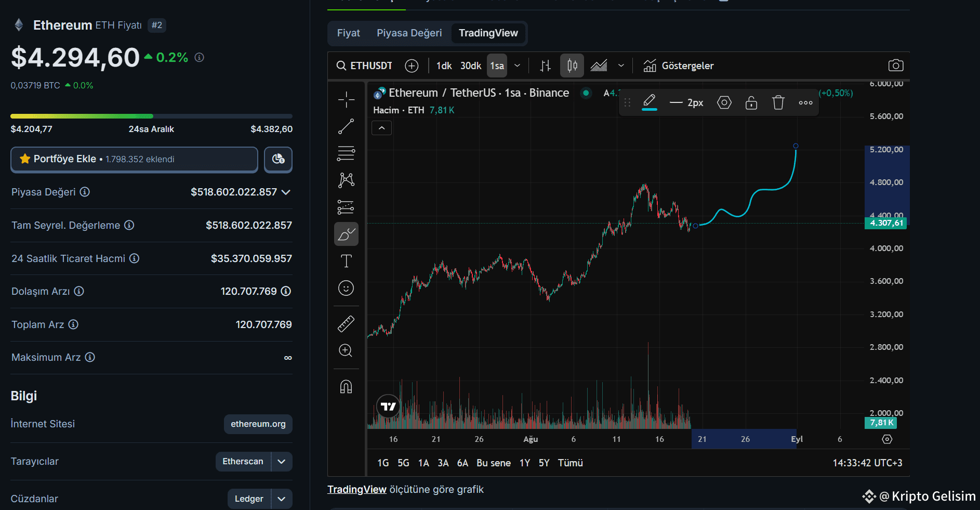Switch to the Fiyat tab

click(348, 33)
